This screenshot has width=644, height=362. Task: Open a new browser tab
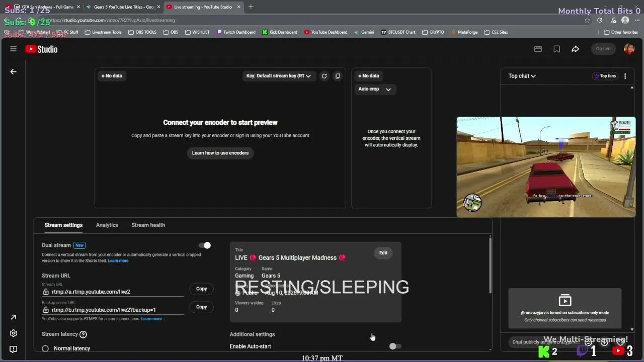click(x=251, y=7)
